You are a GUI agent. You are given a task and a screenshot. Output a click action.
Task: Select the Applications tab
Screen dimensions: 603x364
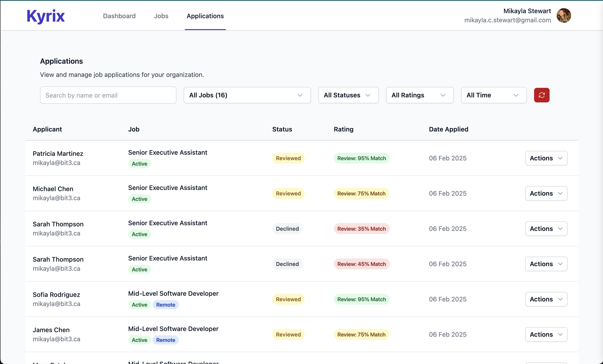(x=205, y=16)
